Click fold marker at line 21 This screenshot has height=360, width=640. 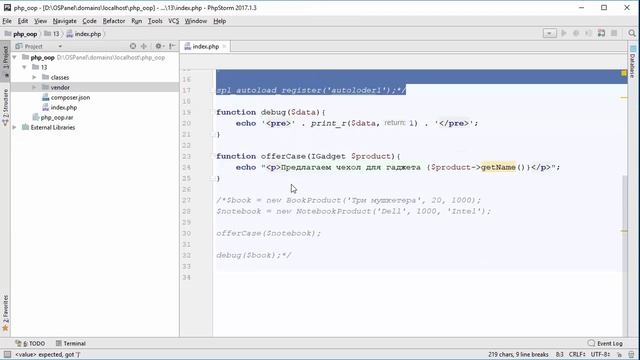point(212,134)
